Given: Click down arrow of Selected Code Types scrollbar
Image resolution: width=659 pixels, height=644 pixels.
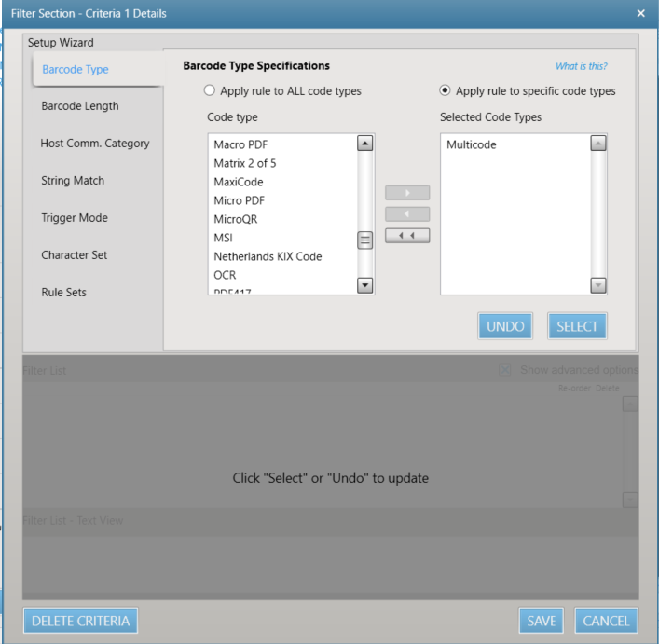Looking at the screenshot, I should pos(598,286).
